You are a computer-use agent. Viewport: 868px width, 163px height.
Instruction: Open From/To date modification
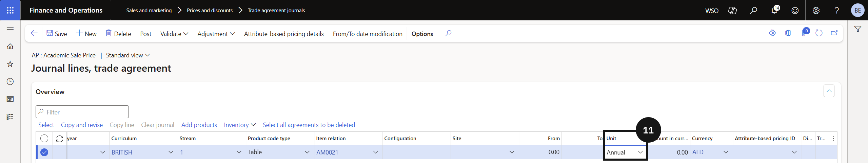pyautogui.click(x=368, y=34)
